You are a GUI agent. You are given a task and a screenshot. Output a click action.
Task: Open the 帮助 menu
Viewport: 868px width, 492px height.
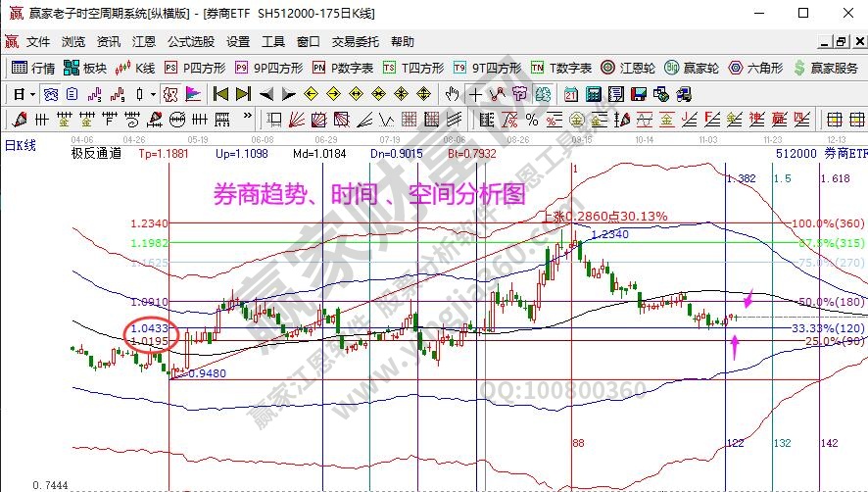click(x=403, y=42)
